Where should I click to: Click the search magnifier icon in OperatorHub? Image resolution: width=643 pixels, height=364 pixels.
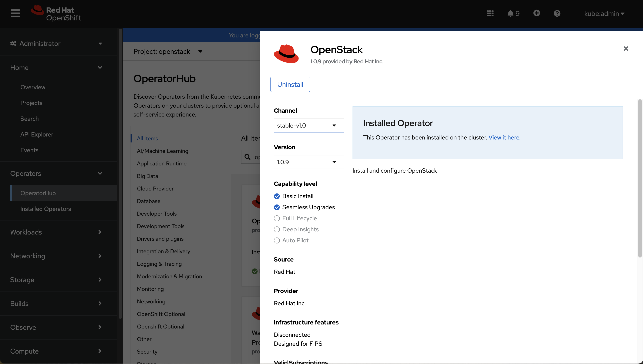click(x=248, y=157)
